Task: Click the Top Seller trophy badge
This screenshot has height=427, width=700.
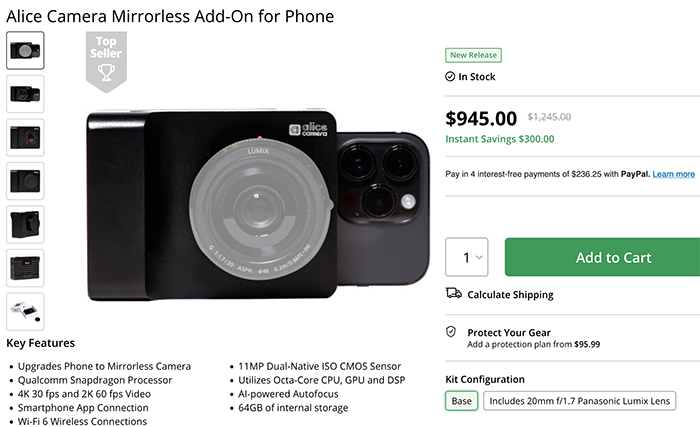Action: (x=107, y=60)
